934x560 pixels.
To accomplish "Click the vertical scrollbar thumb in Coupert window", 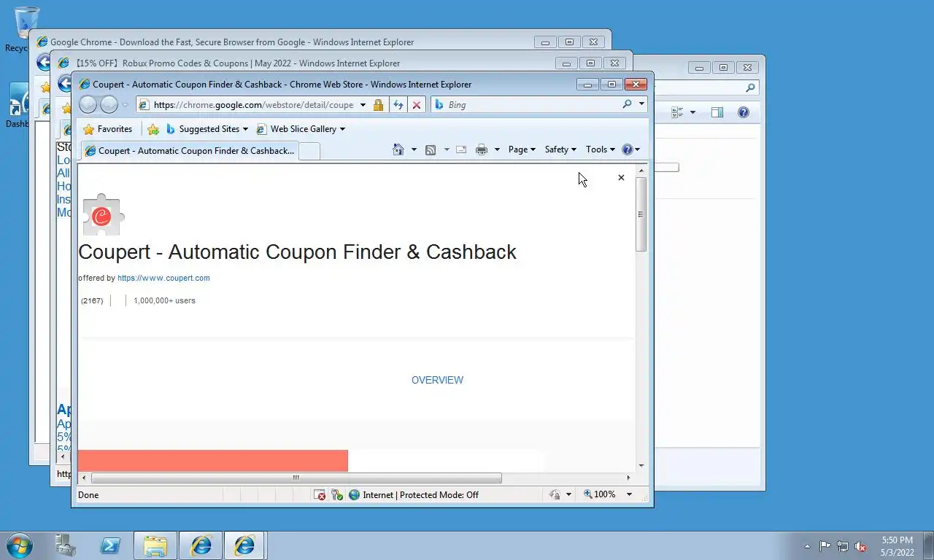I will 641,214.
